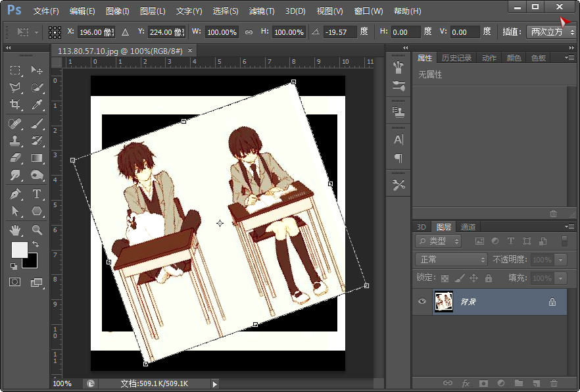Create new group folder button
Screen dimensions: 580x392
[519, 383]
